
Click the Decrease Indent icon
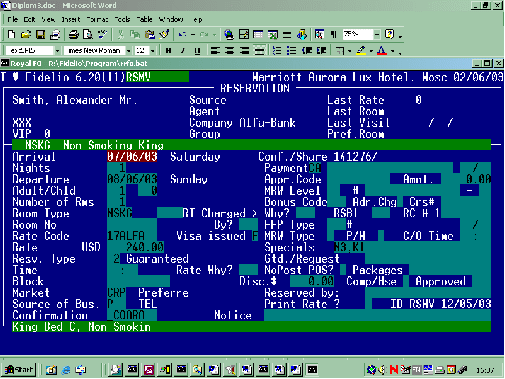tap(307, 50)
